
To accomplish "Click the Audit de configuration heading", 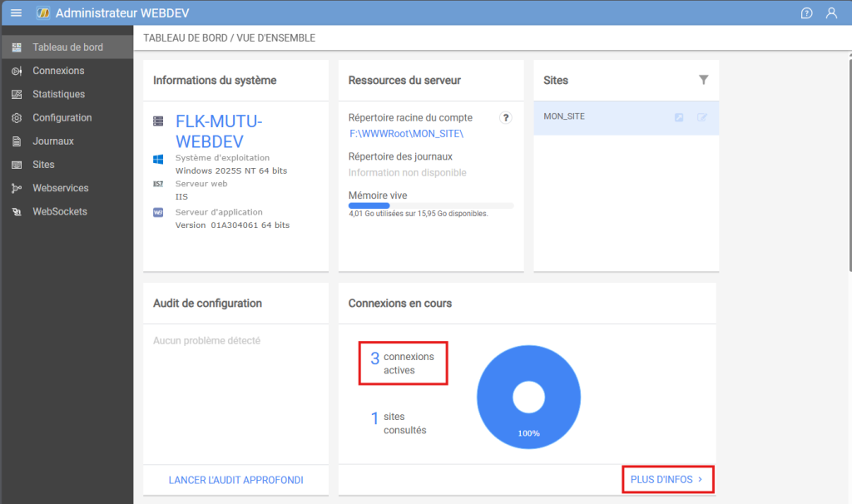I will [207, 304].
